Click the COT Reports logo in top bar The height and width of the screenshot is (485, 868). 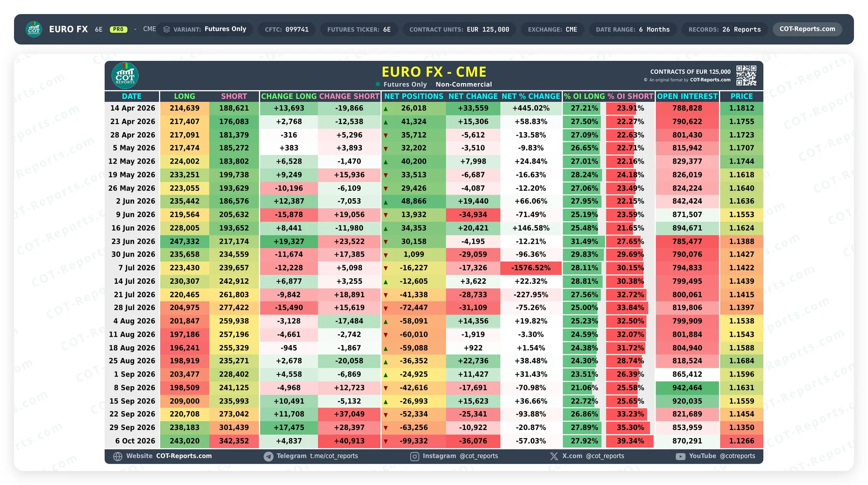tap(34, 29)
